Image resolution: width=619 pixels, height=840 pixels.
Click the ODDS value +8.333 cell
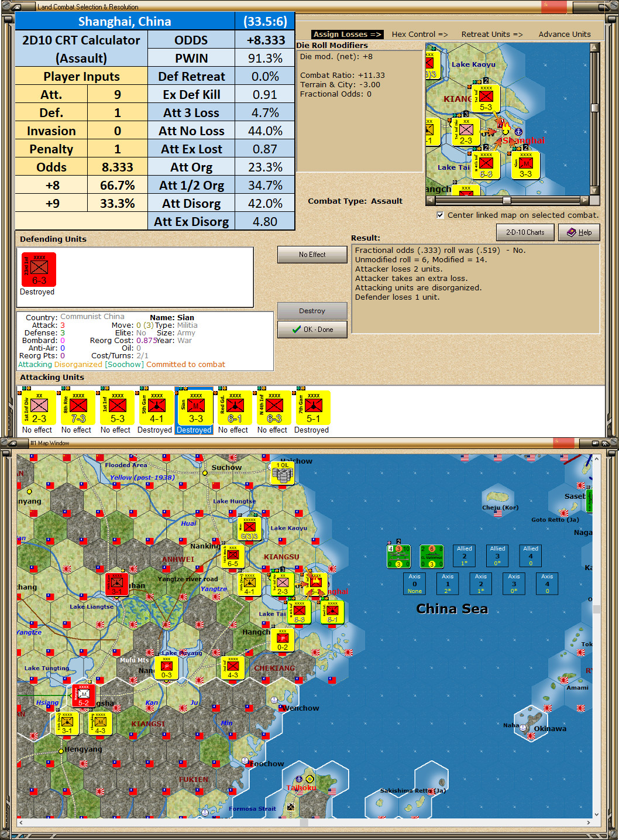coord(265,40)
